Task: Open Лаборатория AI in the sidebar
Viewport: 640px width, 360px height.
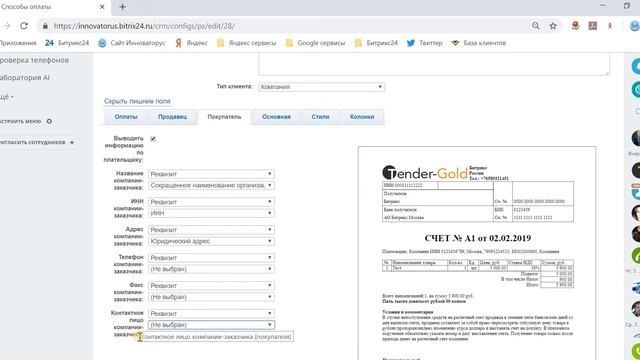Action: click(x=24, y=78)
